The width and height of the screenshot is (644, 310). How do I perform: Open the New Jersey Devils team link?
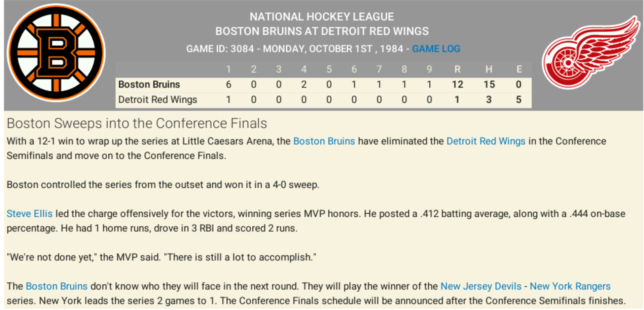click(481, 286)
